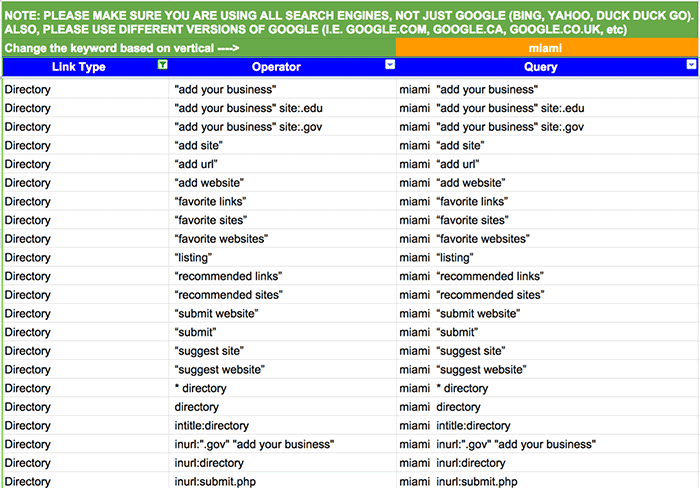Select Directory cell in the "listing" row

(x=86, y=258)
